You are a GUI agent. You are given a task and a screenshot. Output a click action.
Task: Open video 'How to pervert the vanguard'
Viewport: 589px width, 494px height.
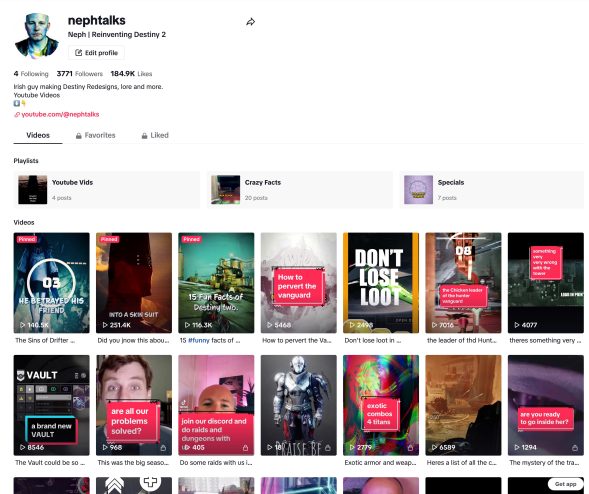[299, 283]
